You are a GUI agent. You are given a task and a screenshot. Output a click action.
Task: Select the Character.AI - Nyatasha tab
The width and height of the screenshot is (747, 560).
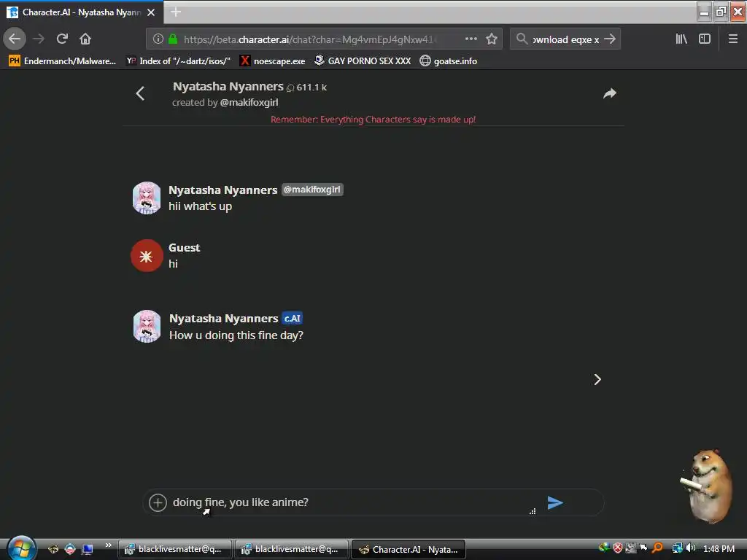pos(82,12)
